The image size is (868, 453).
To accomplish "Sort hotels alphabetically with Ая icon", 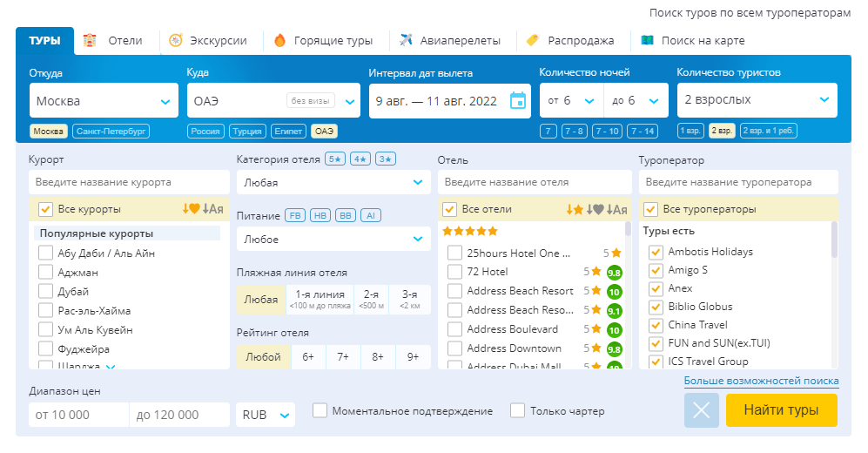I will 616,209.
